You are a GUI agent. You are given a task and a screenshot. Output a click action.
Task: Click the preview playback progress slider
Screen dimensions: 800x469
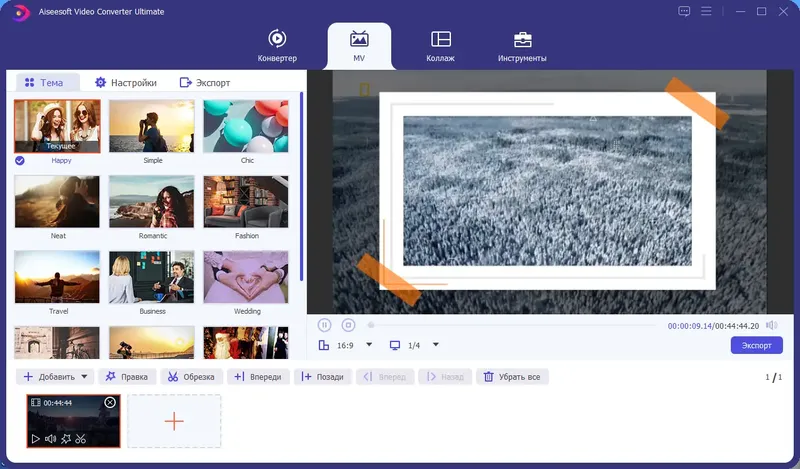point(512,325)
